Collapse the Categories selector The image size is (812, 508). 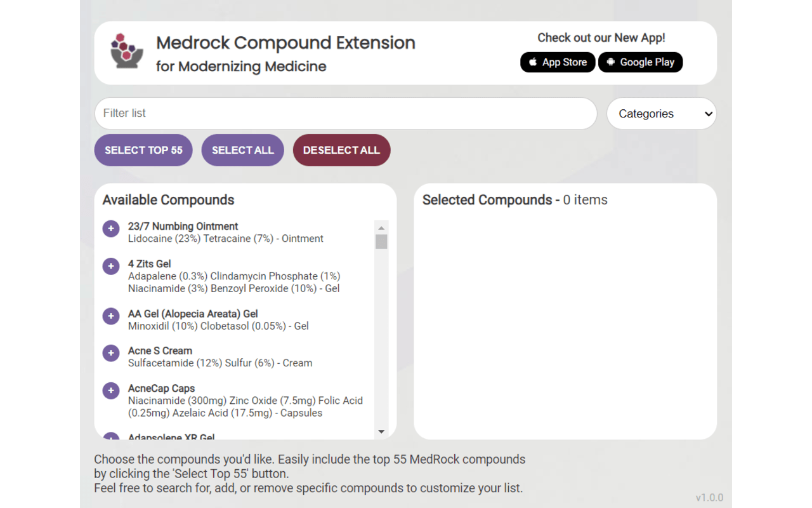pos(662,113)
